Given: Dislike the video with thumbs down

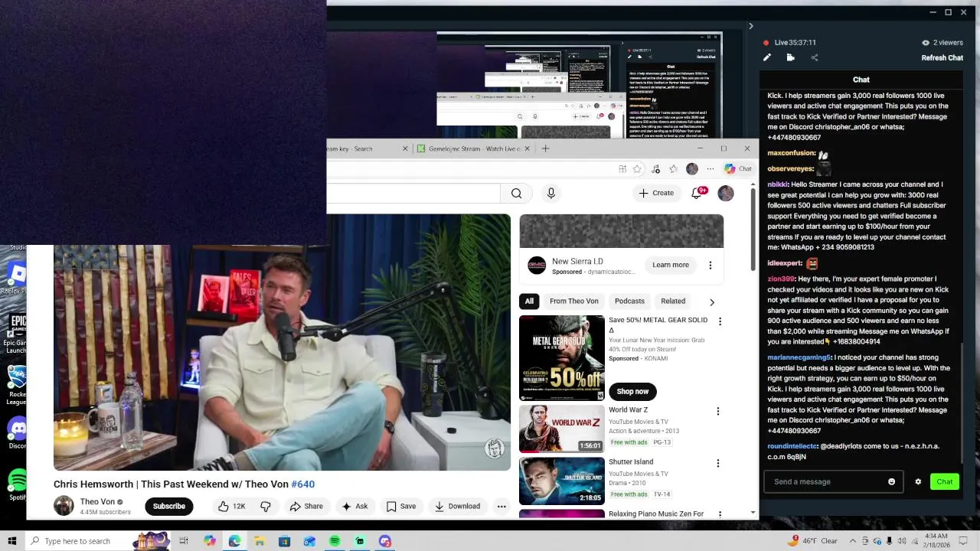Looking at the screenshot, I should [x=266, y=507].
